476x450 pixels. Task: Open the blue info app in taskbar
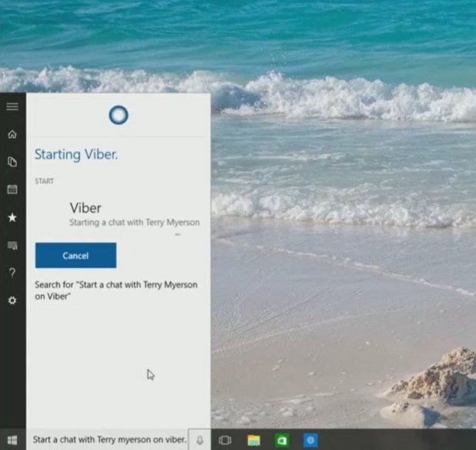pos(310,440)
